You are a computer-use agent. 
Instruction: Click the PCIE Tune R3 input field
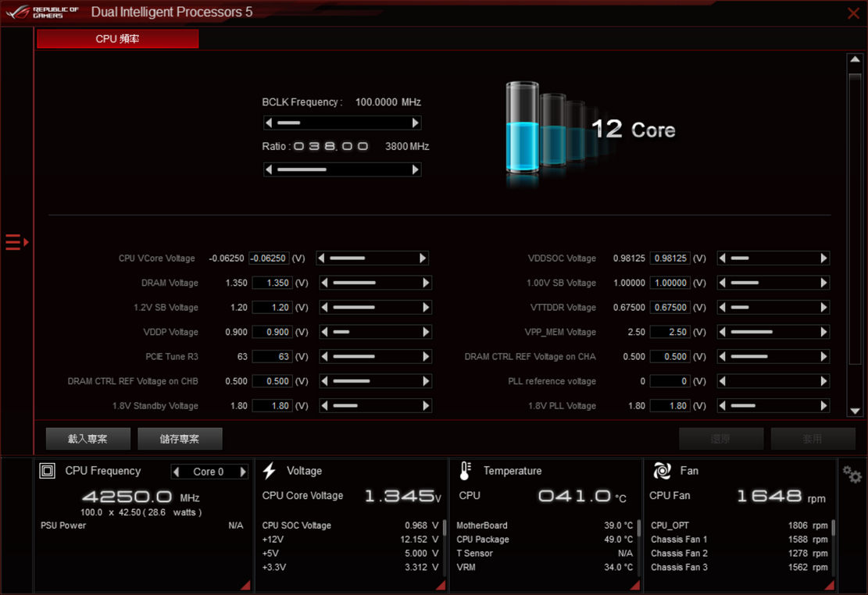point(272,356)
